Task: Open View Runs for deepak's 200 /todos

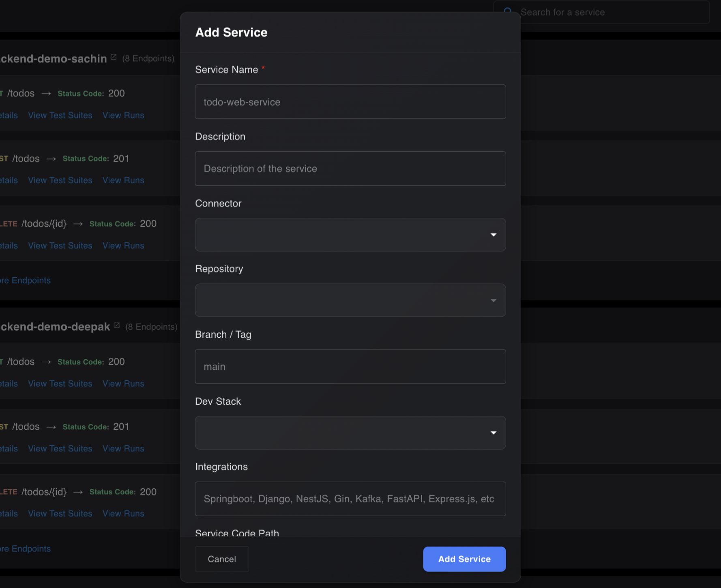Action: (x=123, y=384)
